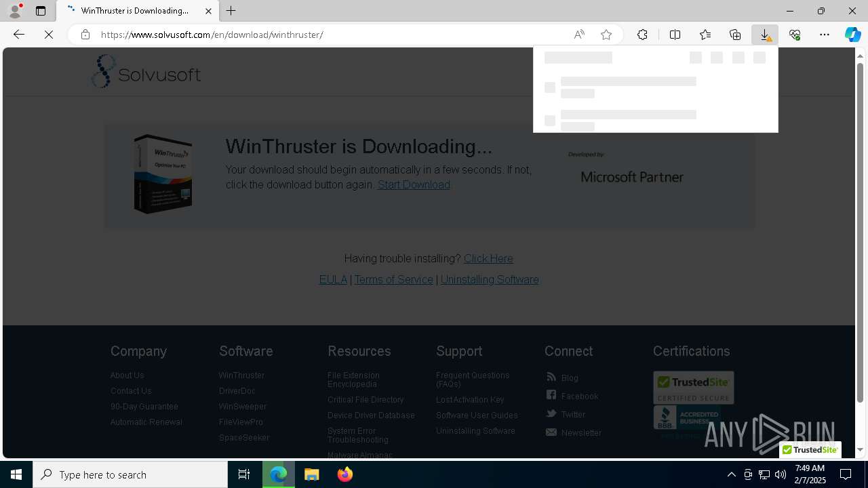
Task: Click the floating TrustedSite corner badge
Action: pyautogui.click(x=810, y=450)
